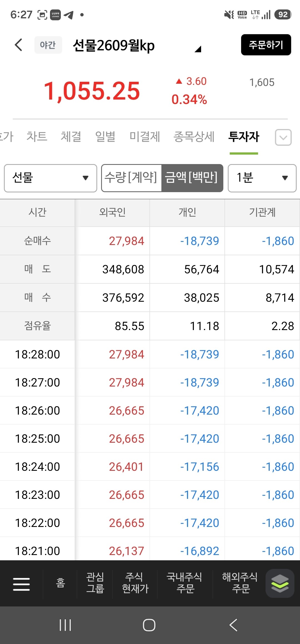Tap Android home button
This screenshot has height=644, width=300.
[x=149, y=625]
